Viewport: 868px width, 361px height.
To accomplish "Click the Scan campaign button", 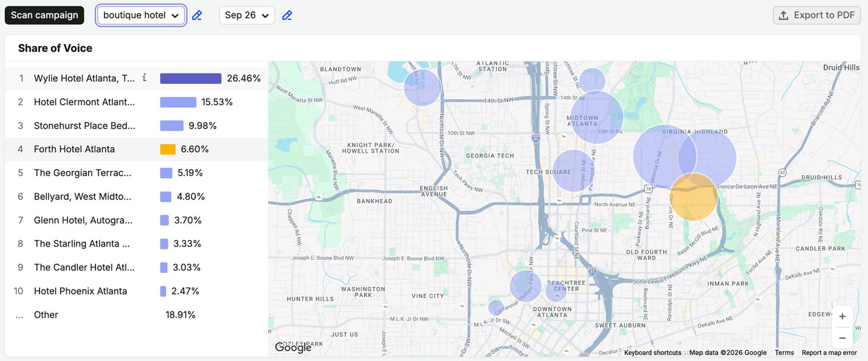I will [x=45, y=15].
